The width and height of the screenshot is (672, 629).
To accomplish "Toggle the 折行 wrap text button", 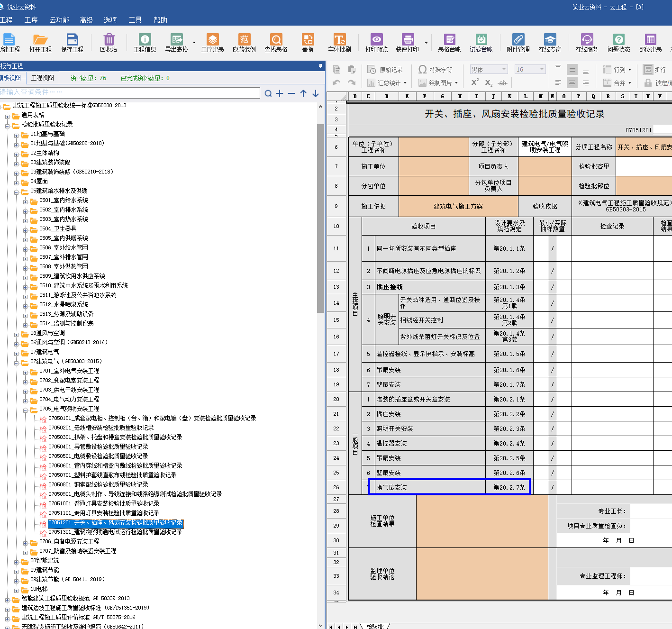I will 654,70.
